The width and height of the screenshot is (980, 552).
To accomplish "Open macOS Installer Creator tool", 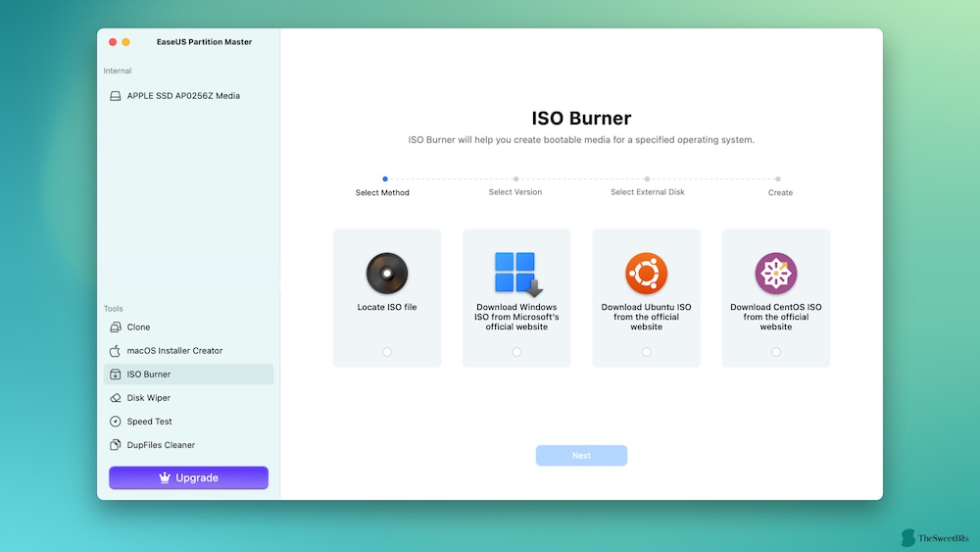I will coord(189,351).
